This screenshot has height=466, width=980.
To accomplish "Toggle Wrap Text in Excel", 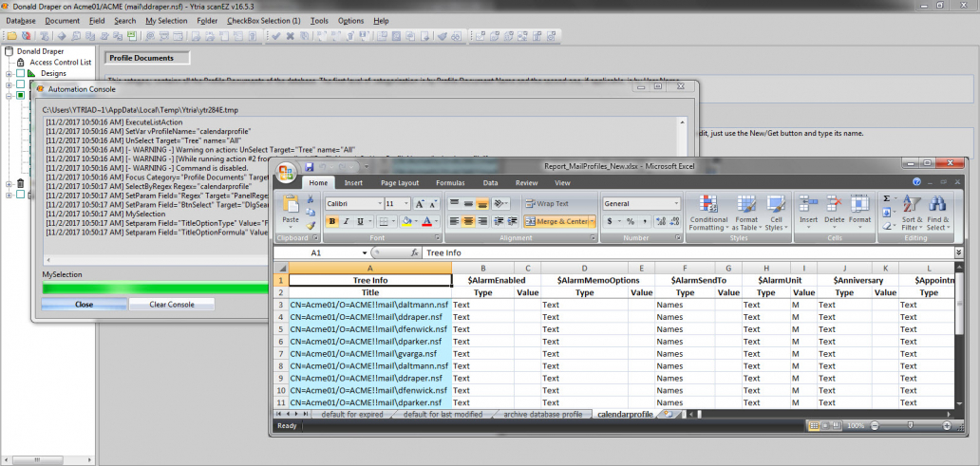I will click(546, 204).
